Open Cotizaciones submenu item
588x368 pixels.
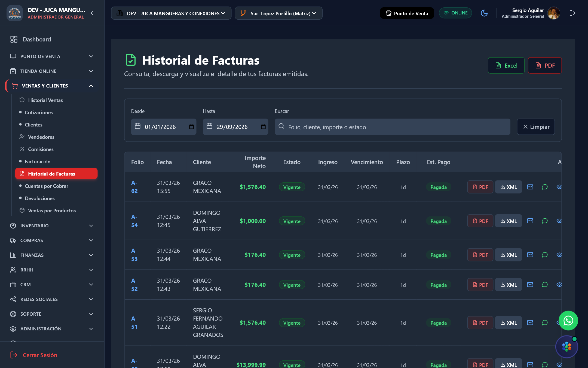coord(56,112)
